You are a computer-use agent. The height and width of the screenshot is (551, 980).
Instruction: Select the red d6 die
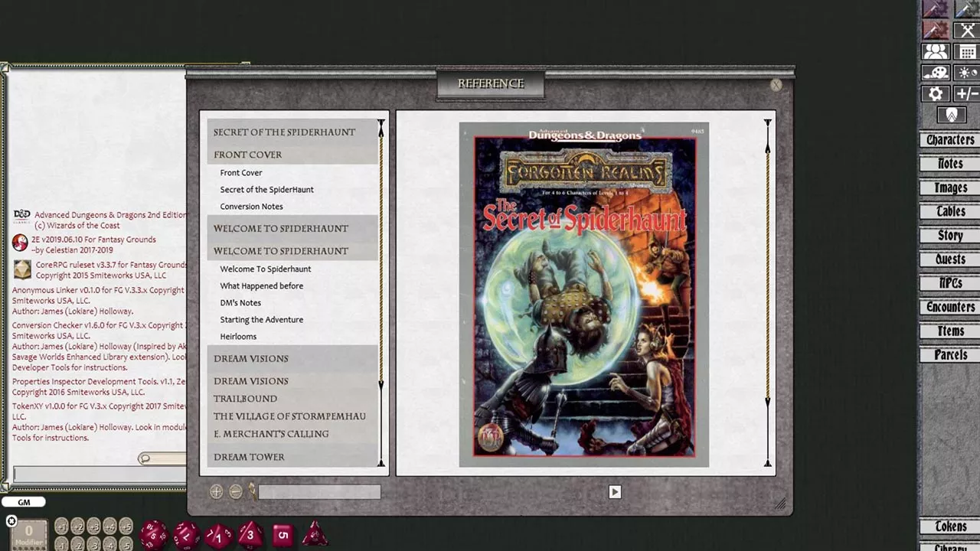point(282,534)
